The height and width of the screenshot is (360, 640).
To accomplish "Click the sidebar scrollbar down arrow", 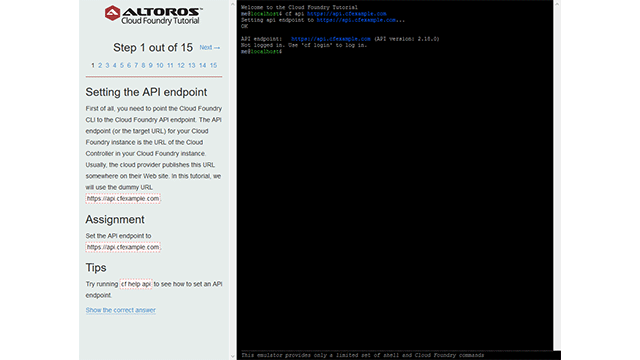I will pos(233,356).
